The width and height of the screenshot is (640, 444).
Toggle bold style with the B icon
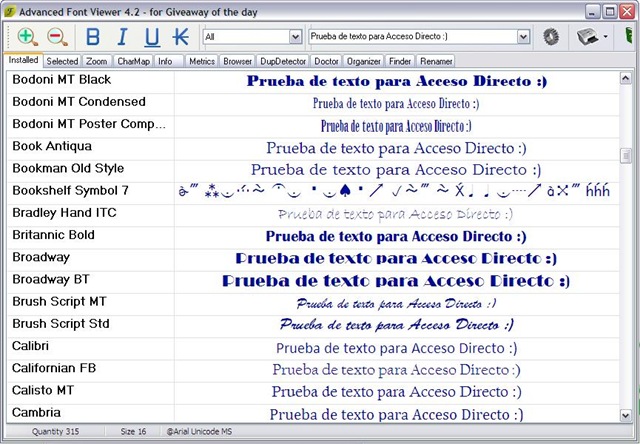pyautogui.click(x=93, y=37)
